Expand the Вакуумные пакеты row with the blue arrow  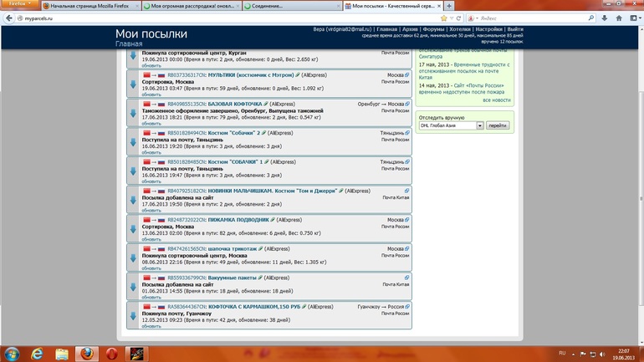point(133,287)
